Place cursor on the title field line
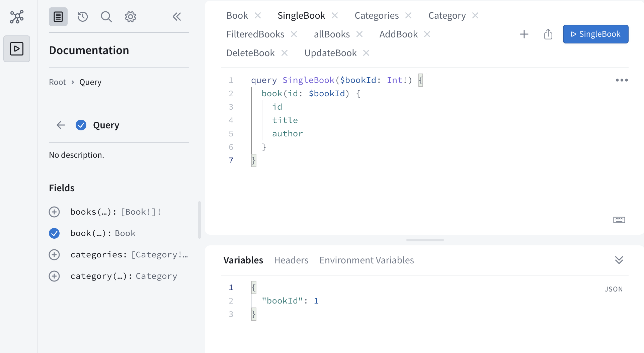Image resolution: width=644 pixels, height=353 pixels. 285,120
